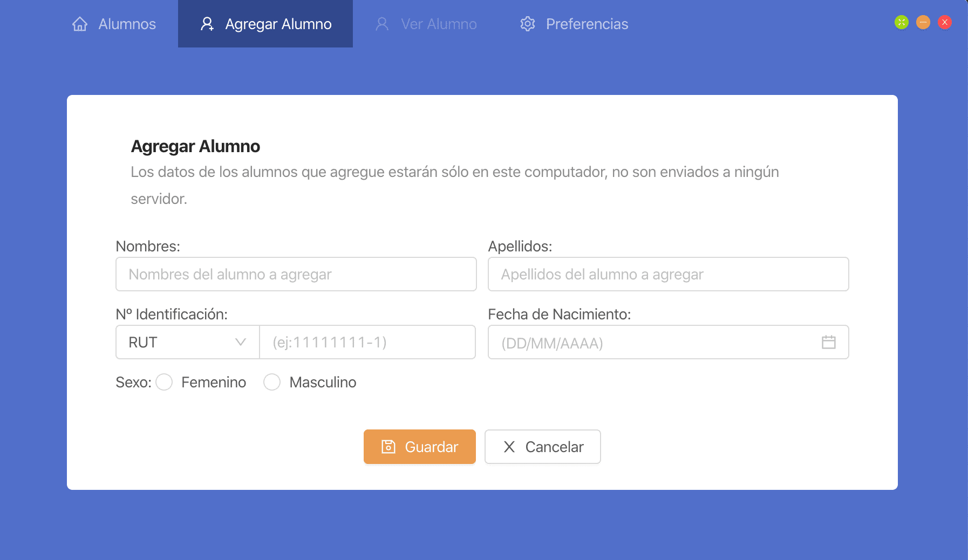Focus the Apellidos input field
The height and width of the screenshot is (560, 968).
pos(668,274)
